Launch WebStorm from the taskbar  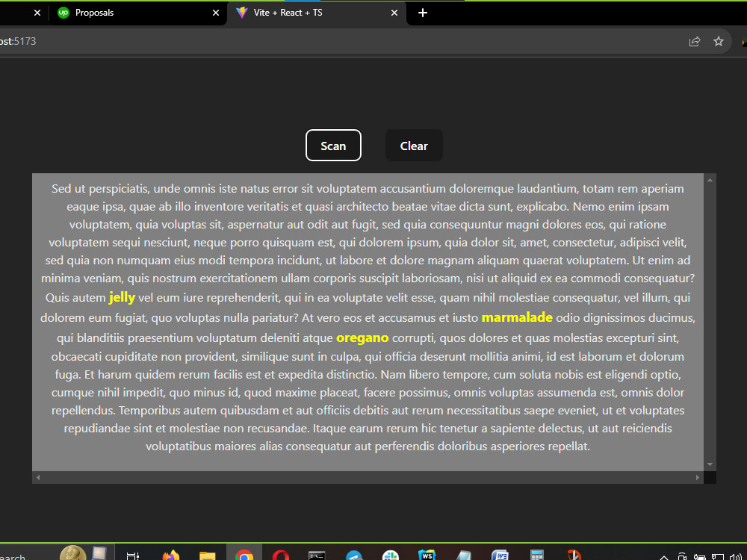[x=427, y=554]
